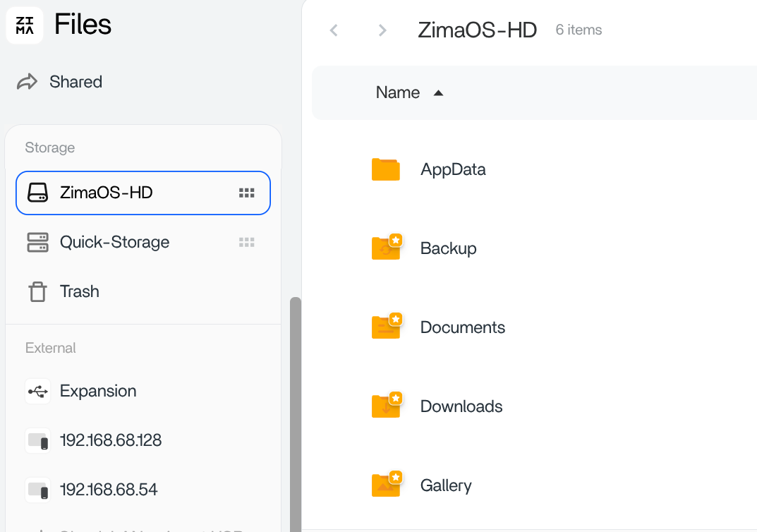The image size is (757, 532).
Task: Open the AppData folder
Action: pos(452,169)
